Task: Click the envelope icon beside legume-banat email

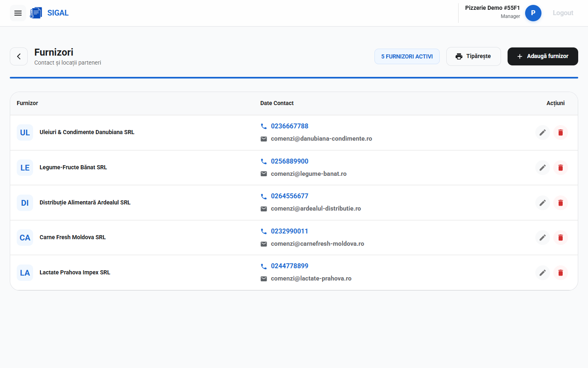Action: click(264, 174)
